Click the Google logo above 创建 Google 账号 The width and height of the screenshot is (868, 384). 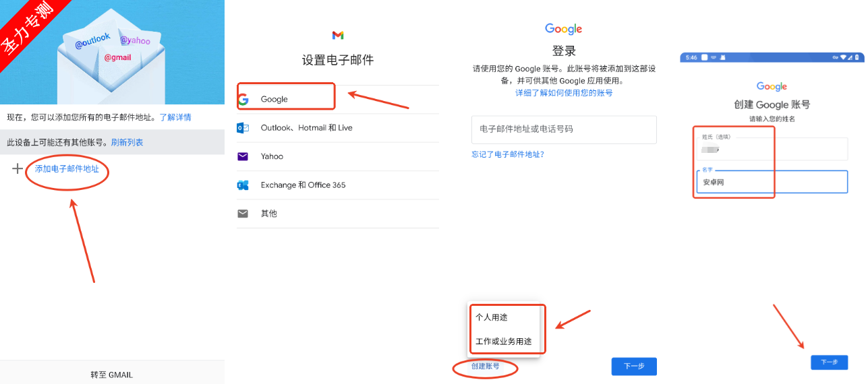tap(772, 87)
